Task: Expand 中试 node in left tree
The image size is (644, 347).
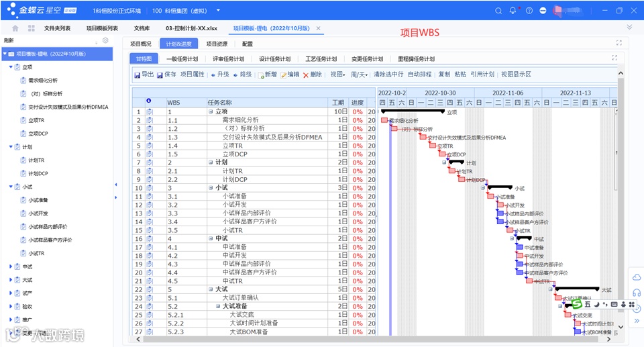Action: click(x=11, y=266)
